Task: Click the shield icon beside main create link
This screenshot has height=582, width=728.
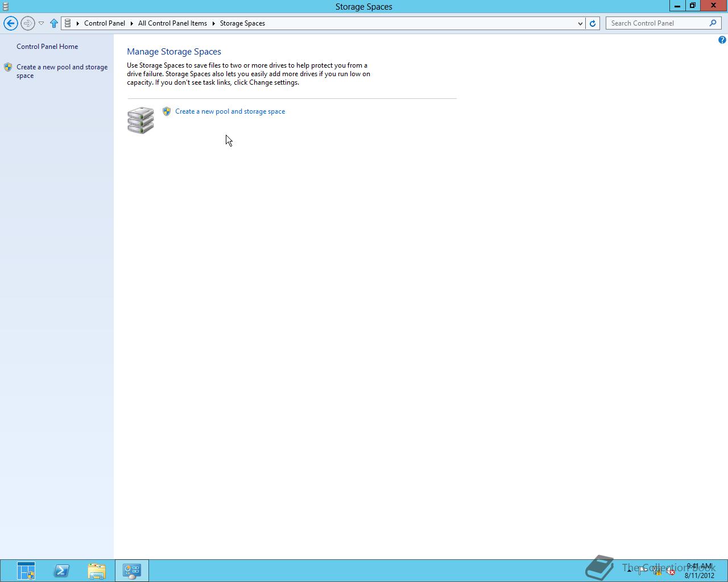Action: click(167, 111)
